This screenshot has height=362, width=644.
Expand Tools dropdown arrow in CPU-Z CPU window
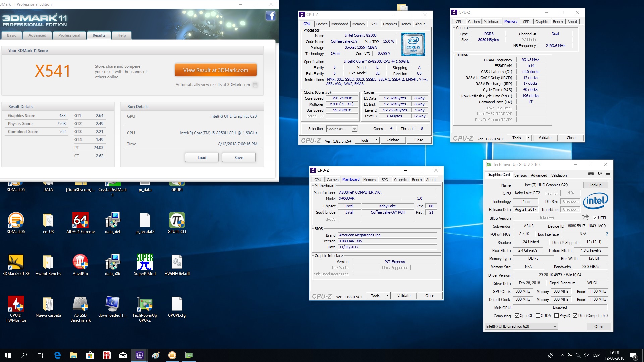(377, 140)
